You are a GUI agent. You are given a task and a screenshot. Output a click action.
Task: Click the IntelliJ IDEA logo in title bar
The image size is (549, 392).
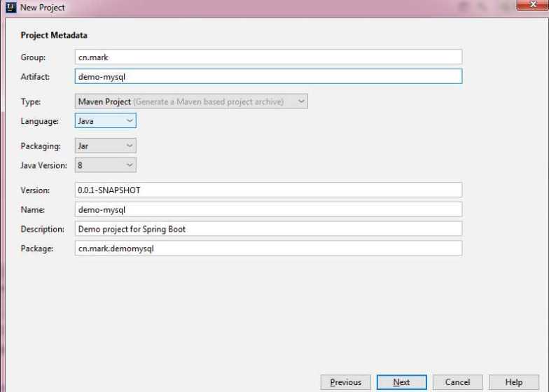click(x=11, y=7)
